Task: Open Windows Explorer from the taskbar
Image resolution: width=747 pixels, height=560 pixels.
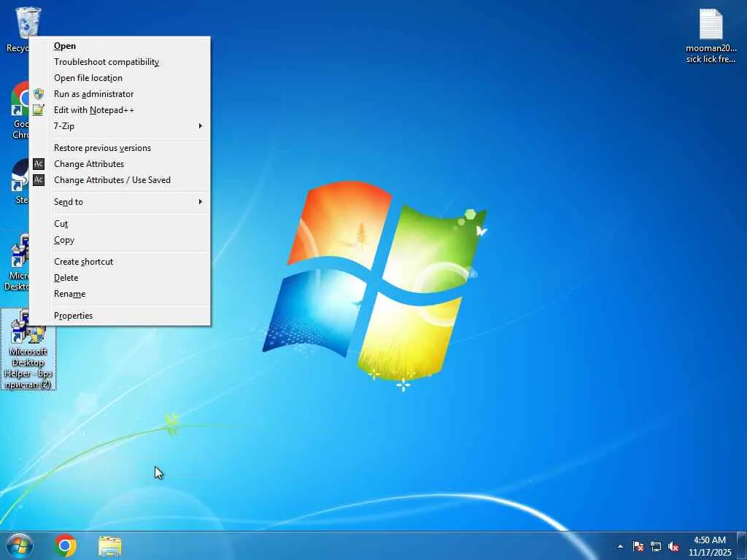Action: coord(110,545)
